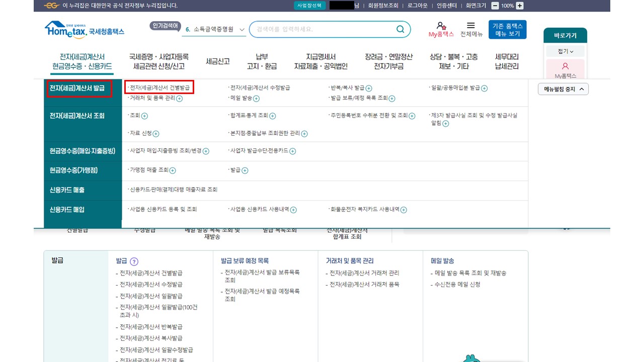
Task: Click 전자(세금)계산서 건별발급 in dropdown menu
Action: pos(159,88)
